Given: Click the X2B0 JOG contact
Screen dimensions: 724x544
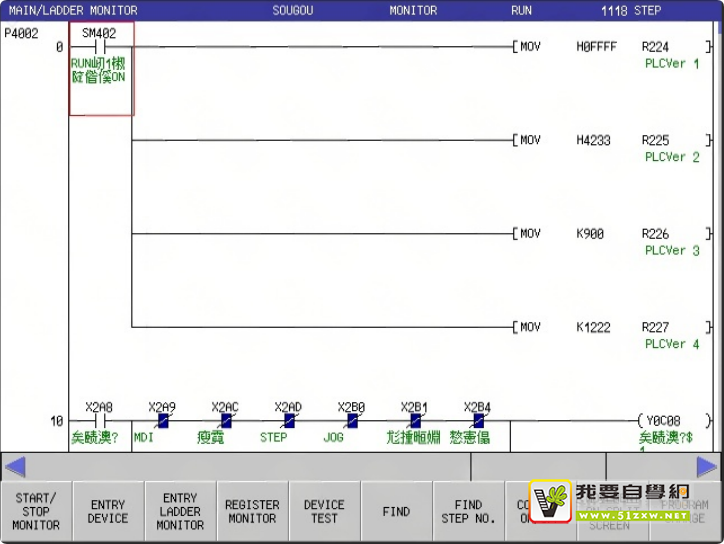Looking at the screenshot, I should 351,422.
